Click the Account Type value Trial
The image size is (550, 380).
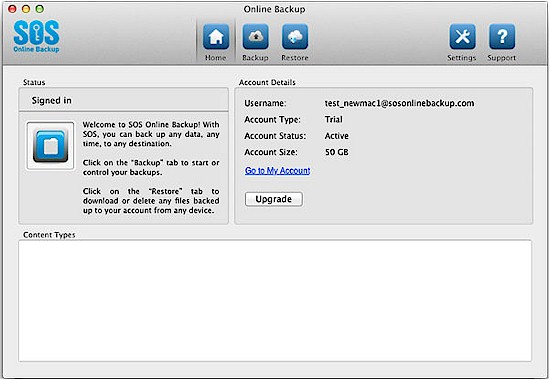(x=334, y=119)
